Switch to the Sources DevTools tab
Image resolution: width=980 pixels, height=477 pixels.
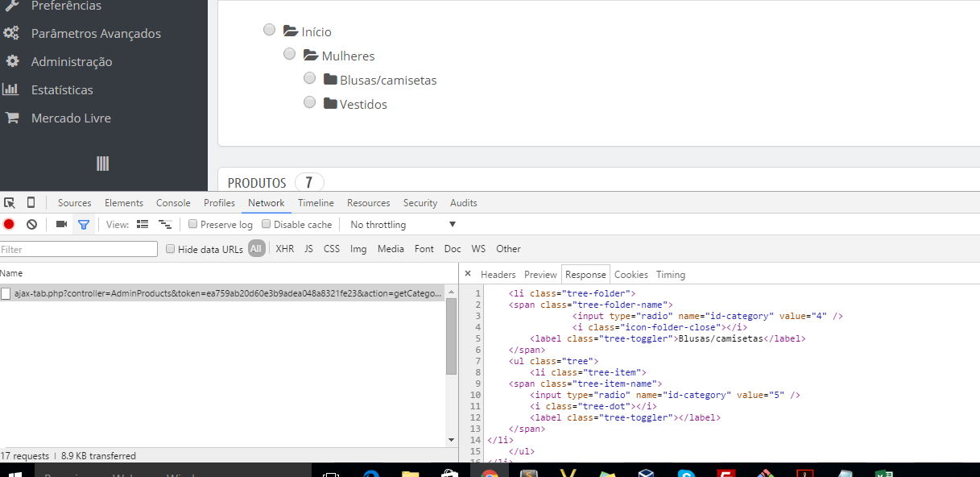click(75, 203)
